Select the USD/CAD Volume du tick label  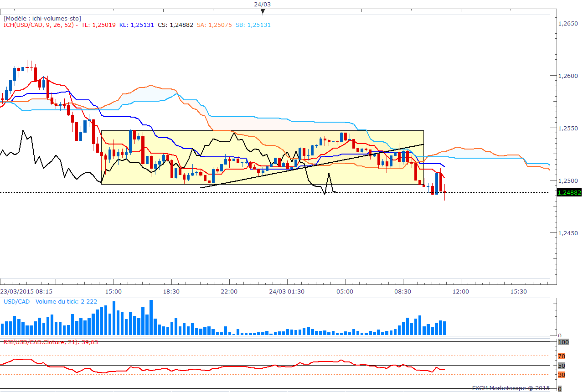pyautogui.click(x=50, y=302)
